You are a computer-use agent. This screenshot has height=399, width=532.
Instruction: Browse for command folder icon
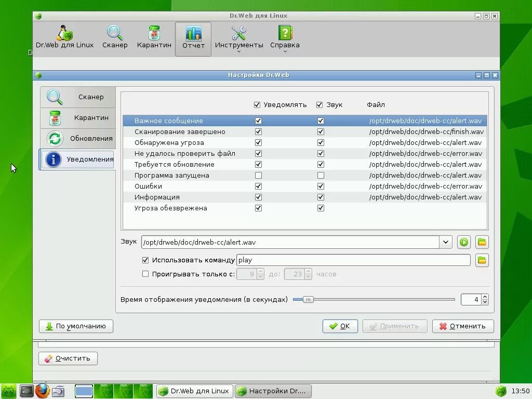(482, 260)
